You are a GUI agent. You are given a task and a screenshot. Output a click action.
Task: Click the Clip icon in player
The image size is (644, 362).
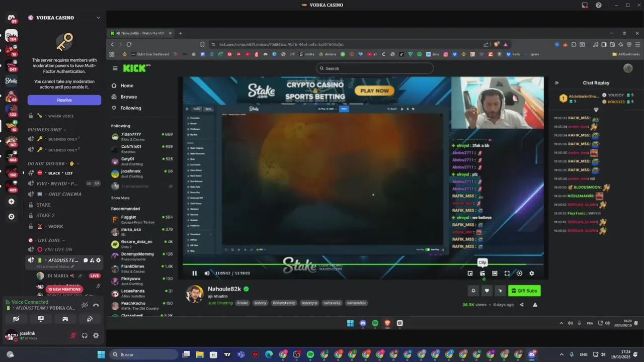coord(482,274)
